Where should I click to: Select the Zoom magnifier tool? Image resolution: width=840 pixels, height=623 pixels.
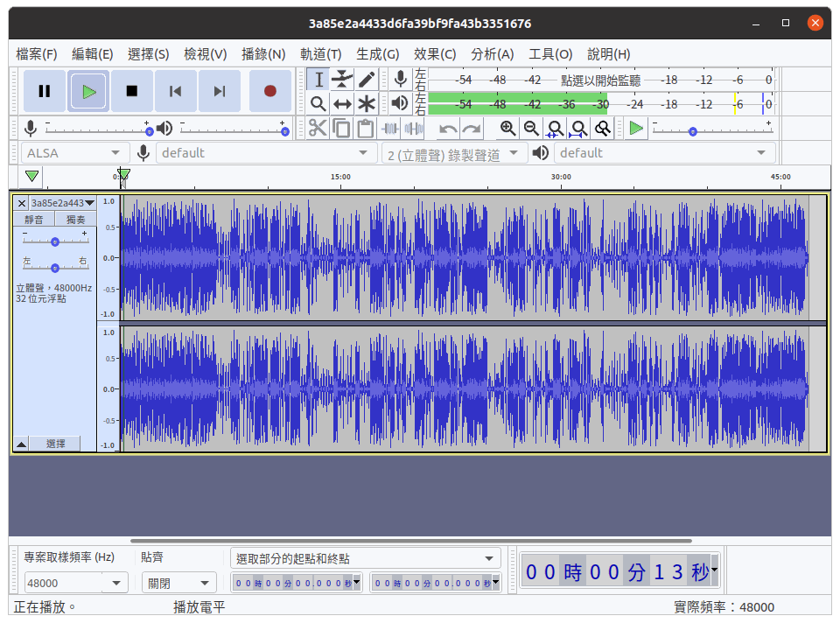(318, 103)
